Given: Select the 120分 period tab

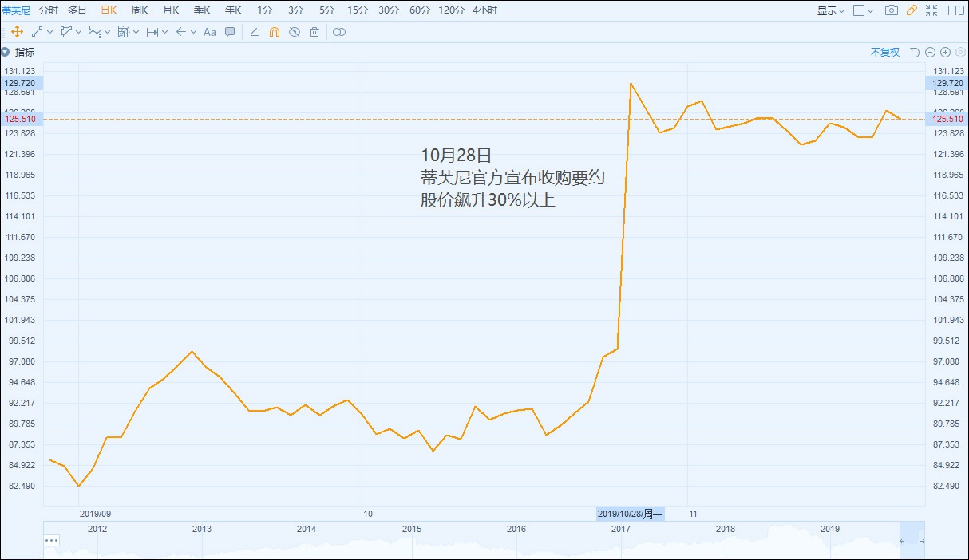Looking at the screenshot, I should [452, 10].
